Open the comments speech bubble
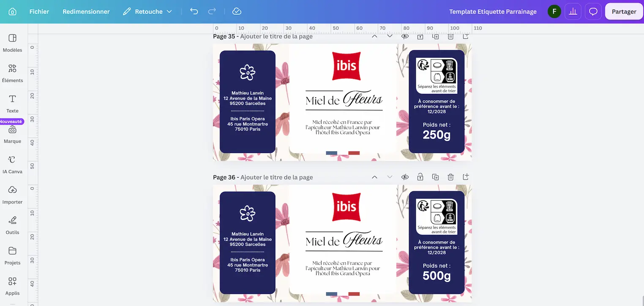Screen dimensions: 644x306 tap(593, 11)
